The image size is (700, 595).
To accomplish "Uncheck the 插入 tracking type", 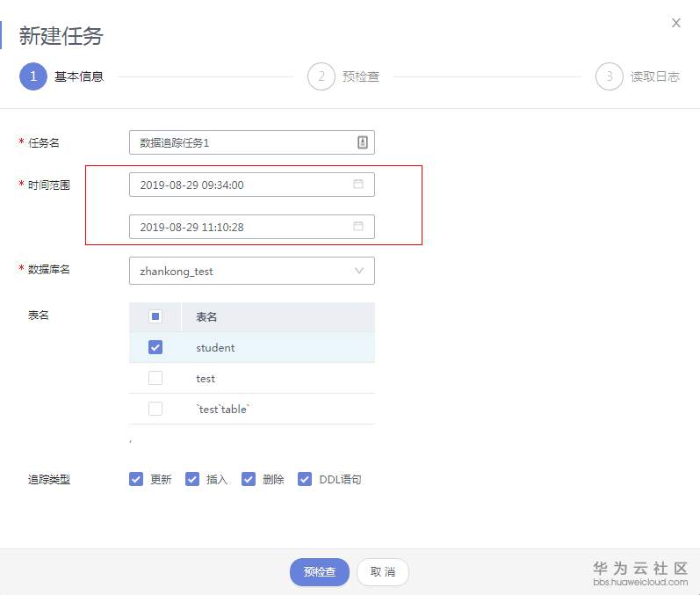I will (192, 479).
